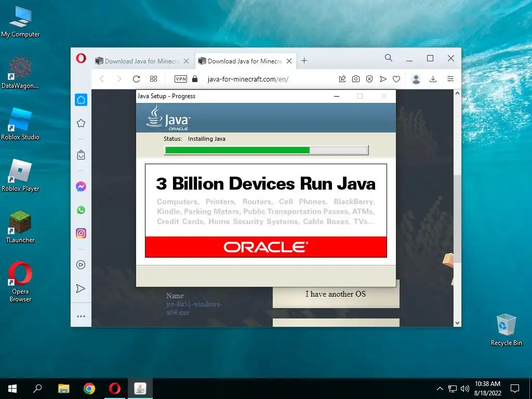The width and height of the screenshot is (532, 399).
Task: Click the address bar URL field
Action: click(x=248, y=79)
